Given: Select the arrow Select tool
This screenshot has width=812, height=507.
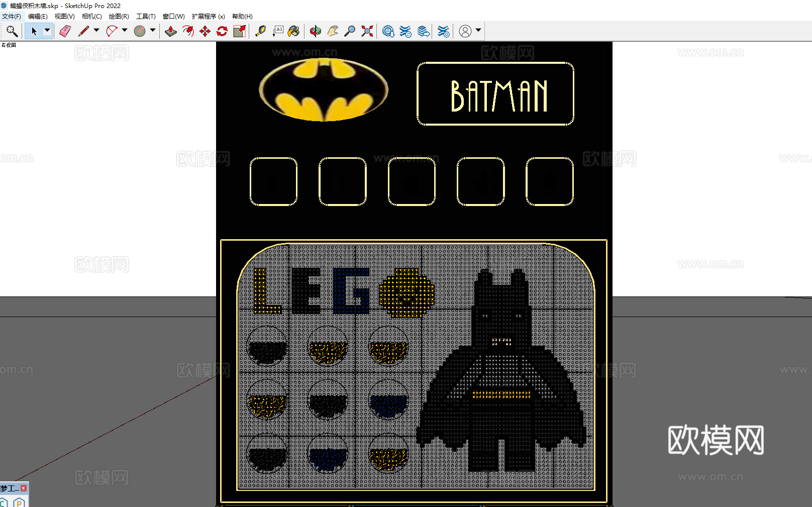Looking at the screenshot, I should point(34,31).
